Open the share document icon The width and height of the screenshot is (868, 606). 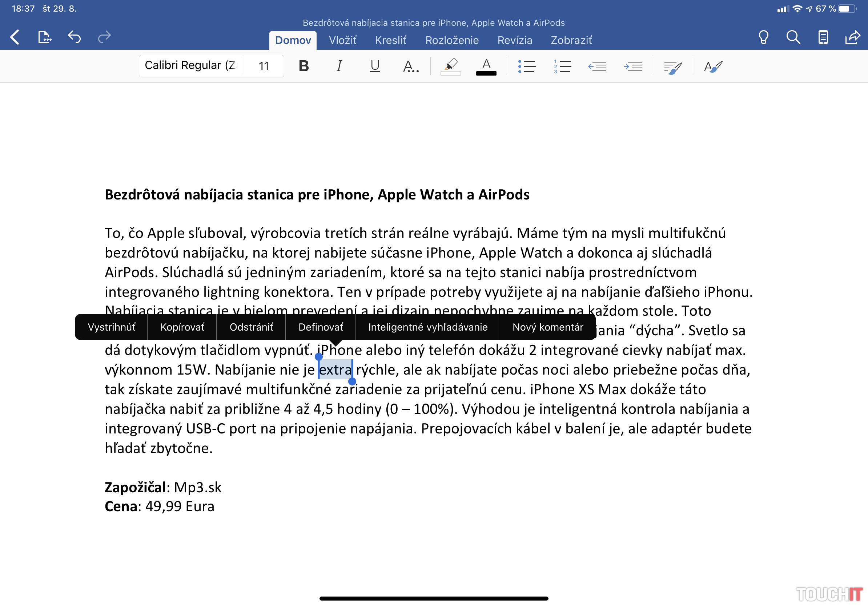(x=852, y=37)
